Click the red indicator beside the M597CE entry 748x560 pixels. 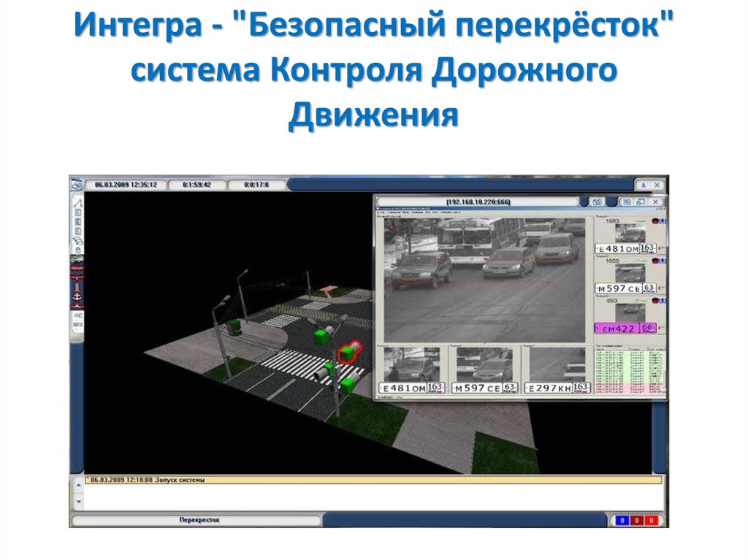tap(656, 261)
